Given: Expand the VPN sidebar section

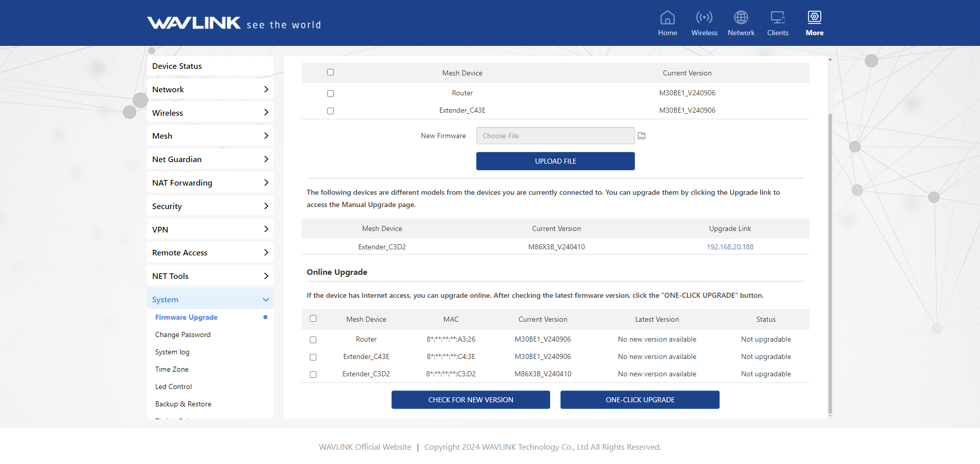Looking at the screenshot, I should 210,229.
